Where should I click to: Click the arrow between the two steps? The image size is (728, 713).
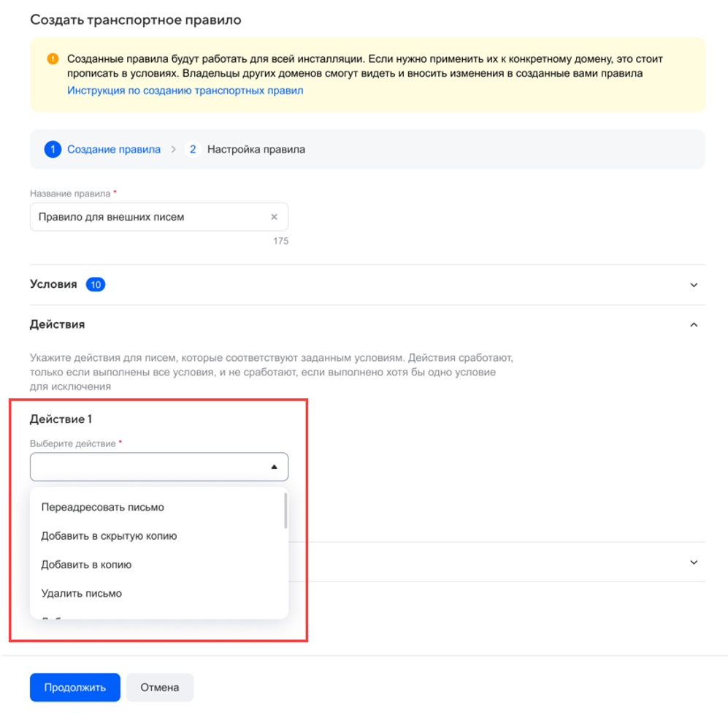174,150
